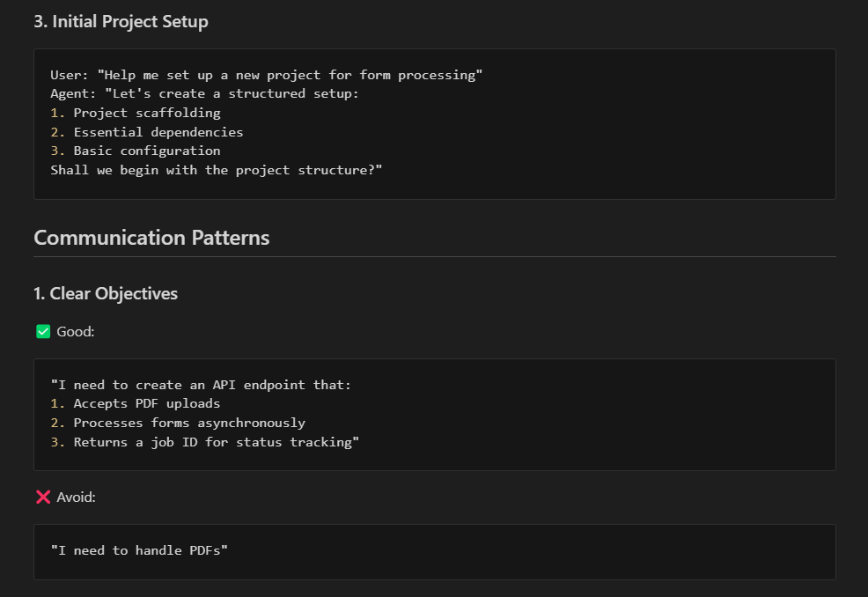Click the green checkmark icon beside Good
The width and height of the screenshot is (868, 597).
[42, 332]
